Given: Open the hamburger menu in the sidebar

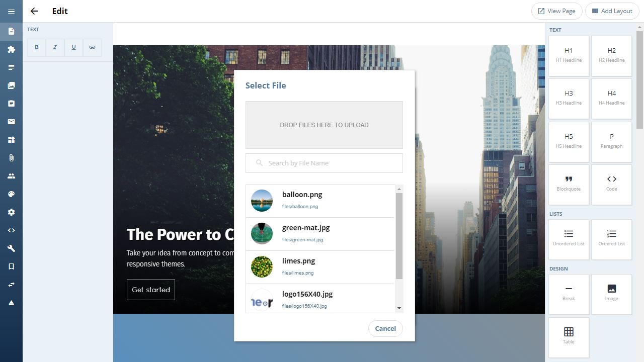Looking at the screenshot, I should [x=11, y=11].
